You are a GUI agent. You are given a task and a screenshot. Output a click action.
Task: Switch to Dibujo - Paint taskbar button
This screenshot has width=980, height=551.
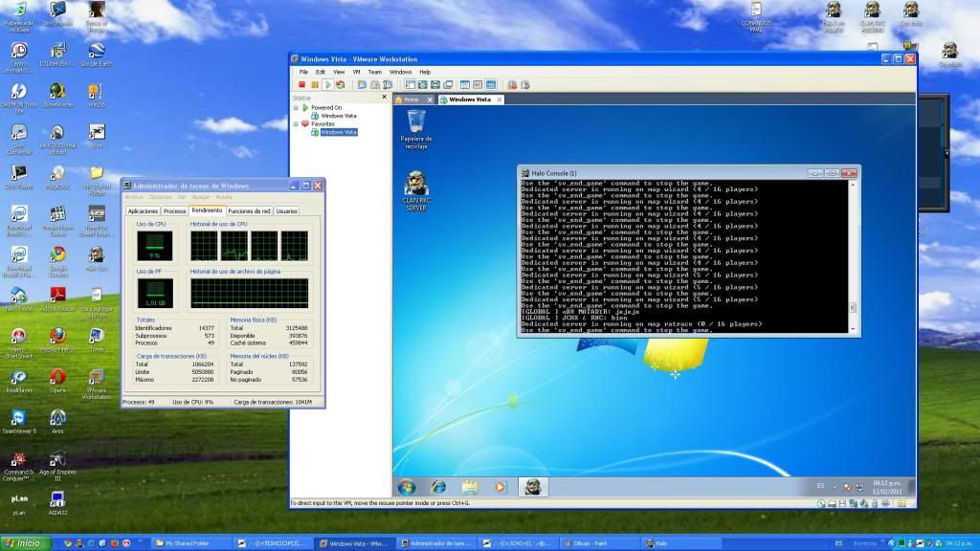(x=599, y=543)
